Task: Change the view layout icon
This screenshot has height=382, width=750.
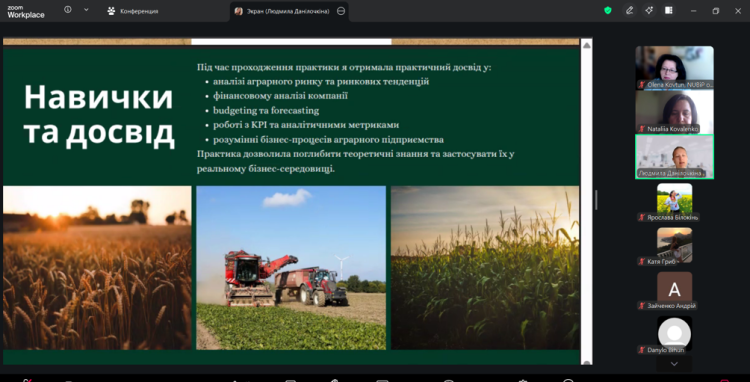Action: [x=669, y=11]
